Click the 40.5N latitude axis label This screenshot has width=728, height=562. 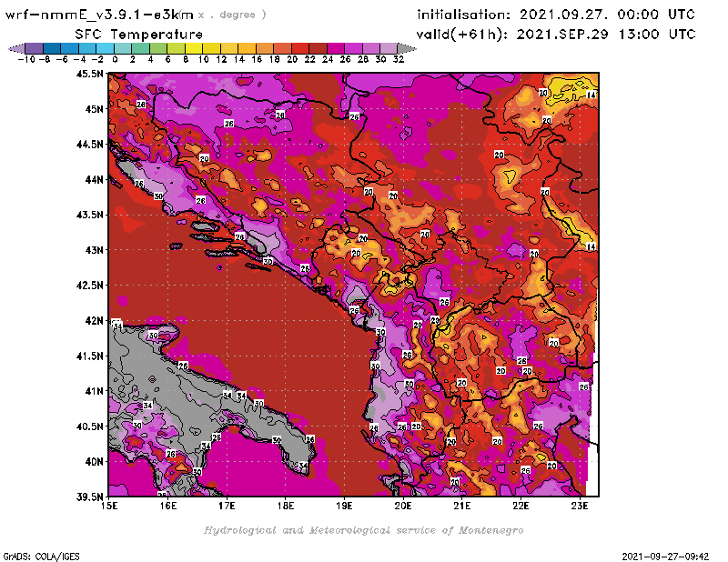(x=90, y=427)
